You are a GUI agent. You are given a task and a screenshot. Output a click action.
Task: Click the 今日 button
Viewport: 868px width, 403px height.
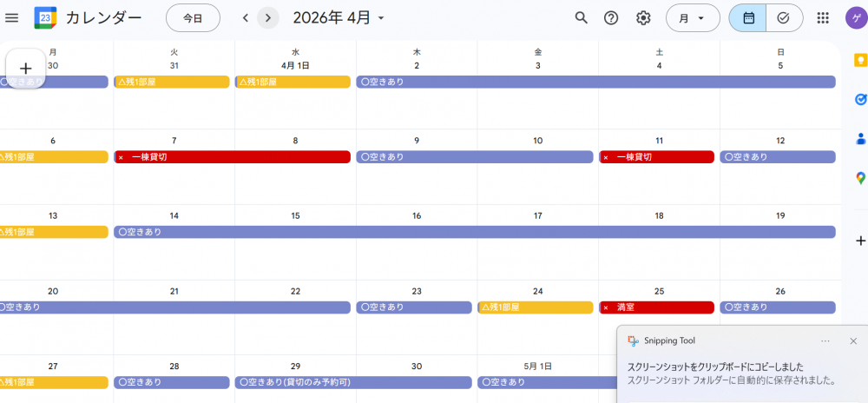tap(193, 17)
